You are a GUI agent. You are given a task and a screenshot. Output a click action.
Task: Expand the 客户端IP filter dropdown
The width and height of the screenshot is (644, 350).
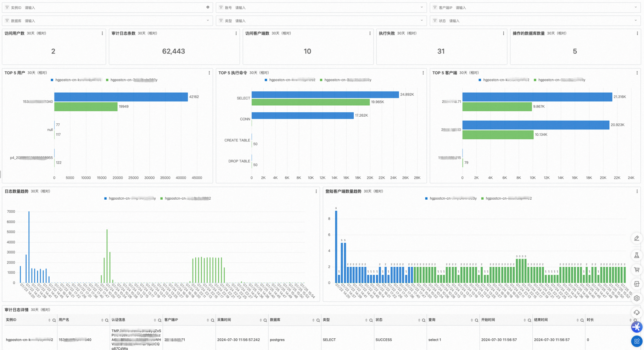(635, 7)
